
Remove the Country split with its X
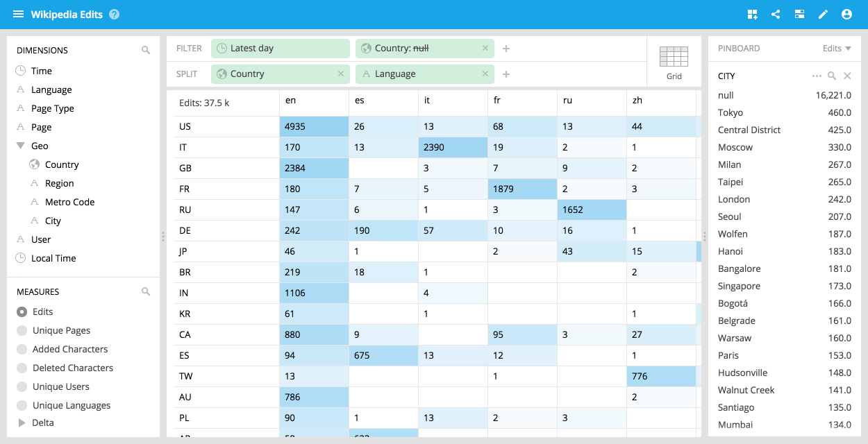click(341, 74)
